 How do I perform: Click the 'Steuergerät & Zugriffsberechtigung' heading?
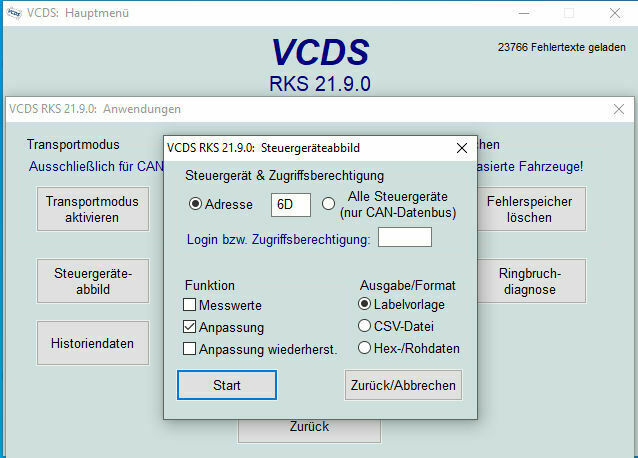coord(284,176)
